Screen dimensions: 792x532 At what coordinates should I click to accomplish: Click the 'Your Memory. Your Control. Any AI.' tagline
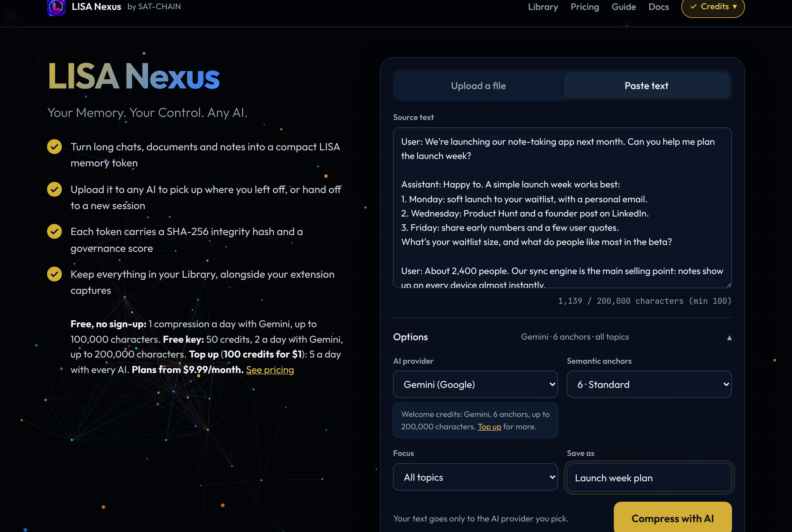click(x=147, y=113)
